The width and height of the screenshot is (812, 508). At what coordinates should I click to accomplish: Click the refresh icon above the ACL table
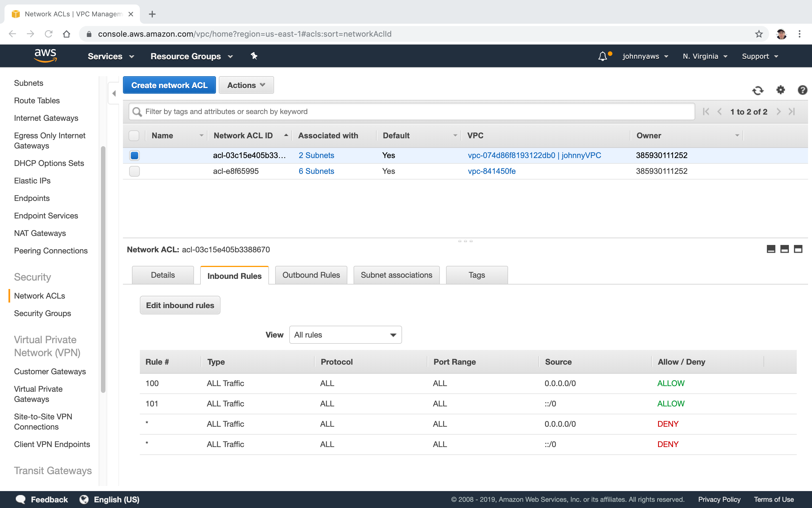758,90
